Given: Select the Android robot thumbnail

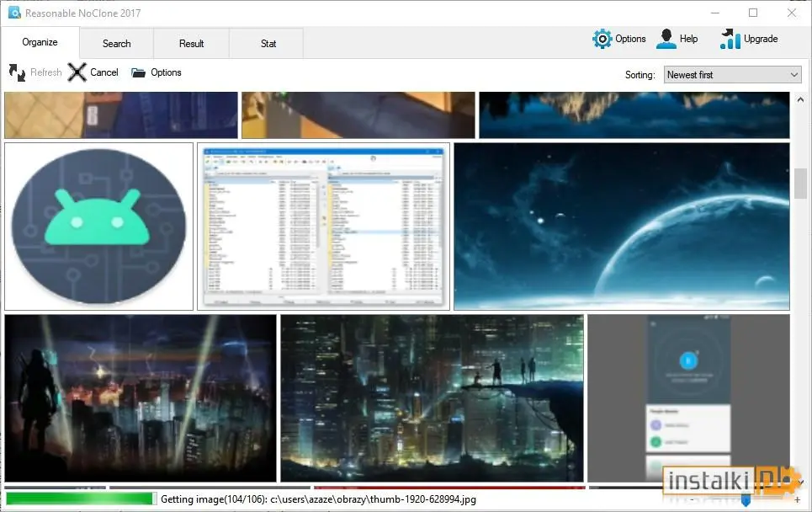Looking at the screenshot, I should (99, 227).
